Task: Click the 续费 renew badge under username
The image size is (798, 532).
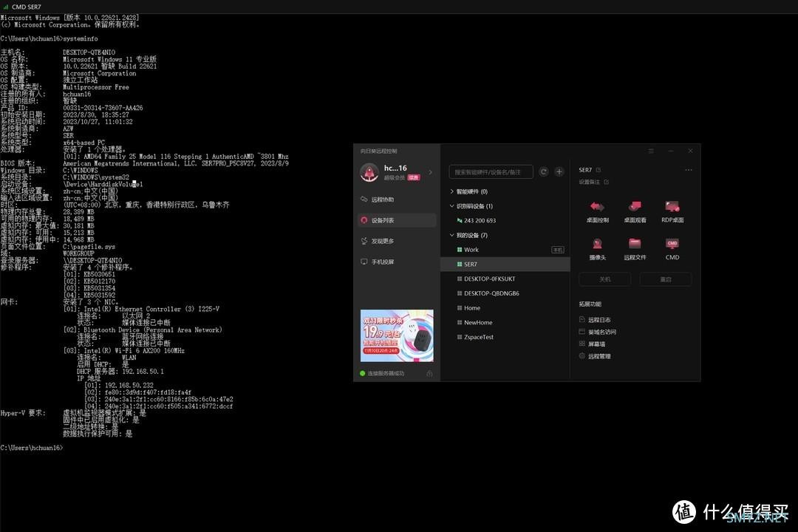Action: pyautogui.click(x=414, y=177)
